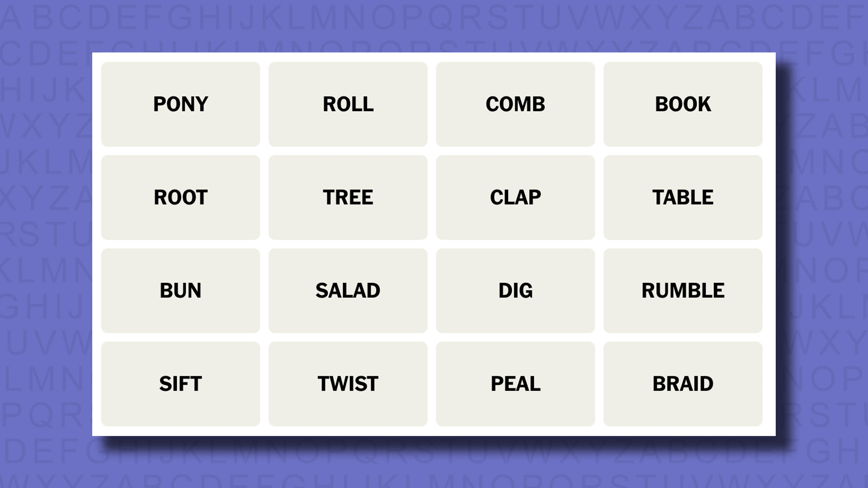Select the BRAID word tile

683,384
